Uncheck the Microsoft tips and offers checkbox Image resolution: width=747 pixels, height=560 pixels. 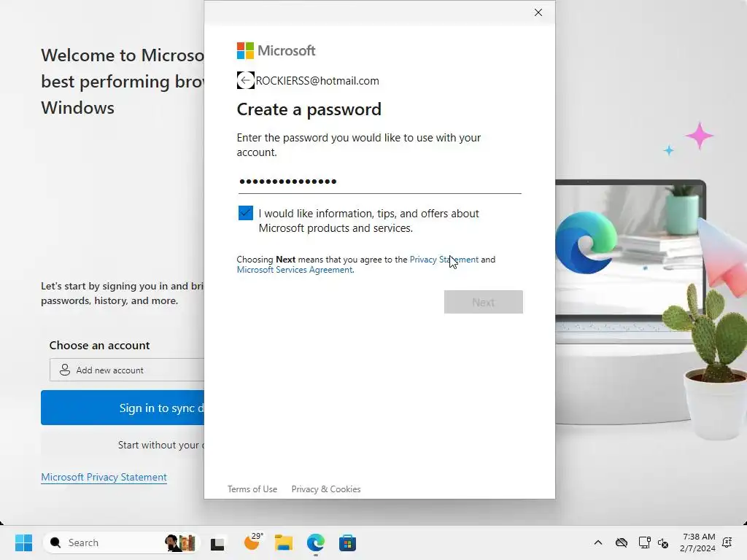click(x=246, y=213)
